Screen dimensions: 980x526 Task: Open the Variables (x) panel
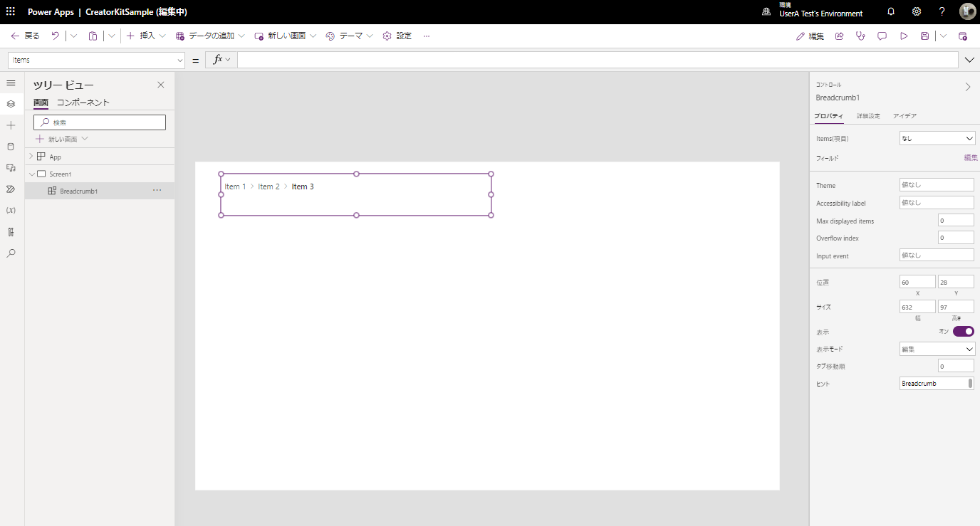coord(11,211)
